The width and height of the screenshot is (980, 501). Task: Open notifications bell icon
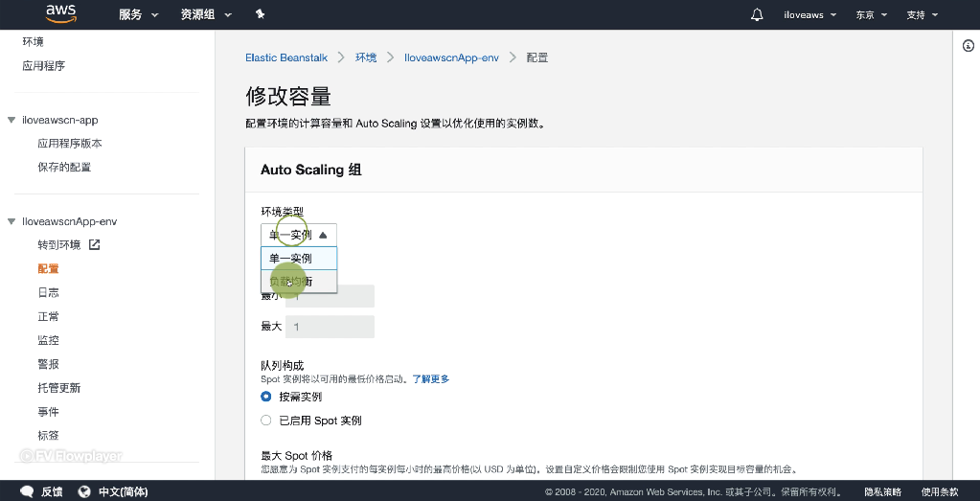point(757,14)
